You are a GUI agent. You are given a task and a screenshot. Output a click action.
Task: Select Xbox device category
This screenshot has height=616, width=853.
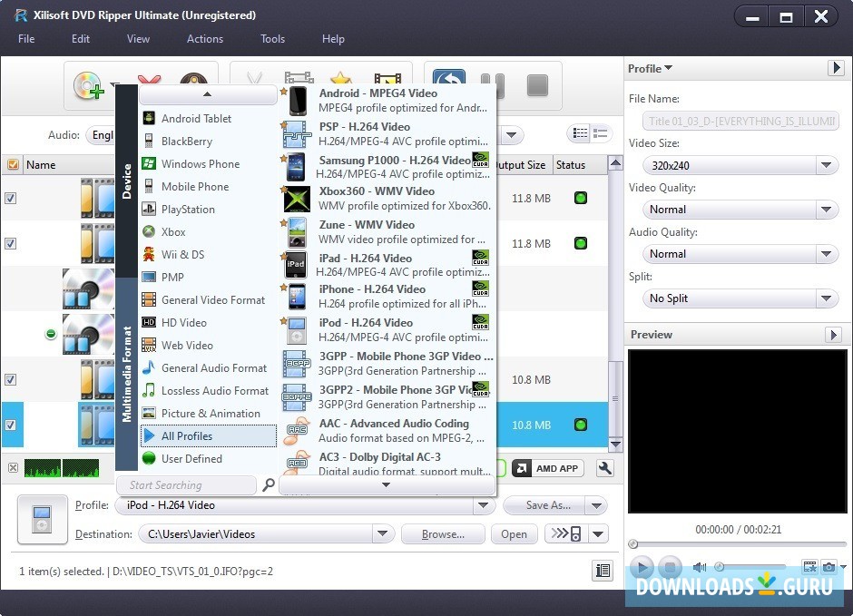[208, 231]
